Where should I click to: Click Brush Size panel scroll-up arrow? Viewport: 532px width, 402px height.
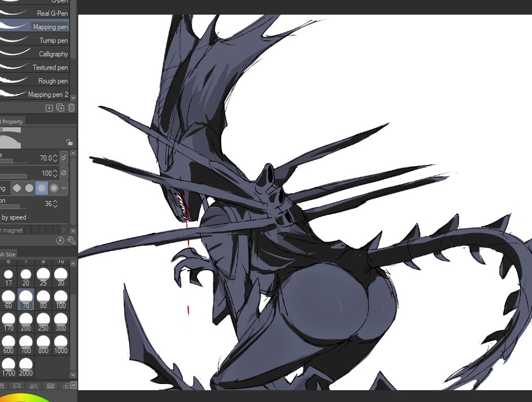tap(73, 263)
